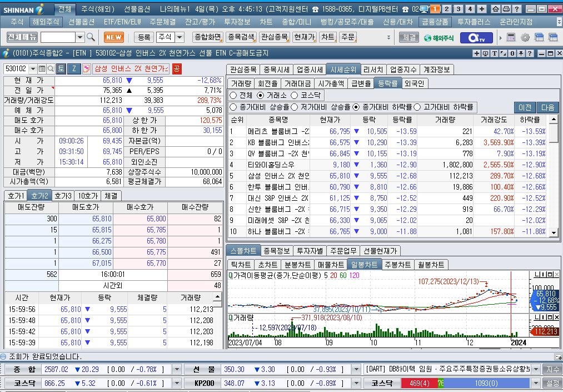The image size is (563, 392).
Task: Click the search magnifier next to stock code
Action: 51,68
